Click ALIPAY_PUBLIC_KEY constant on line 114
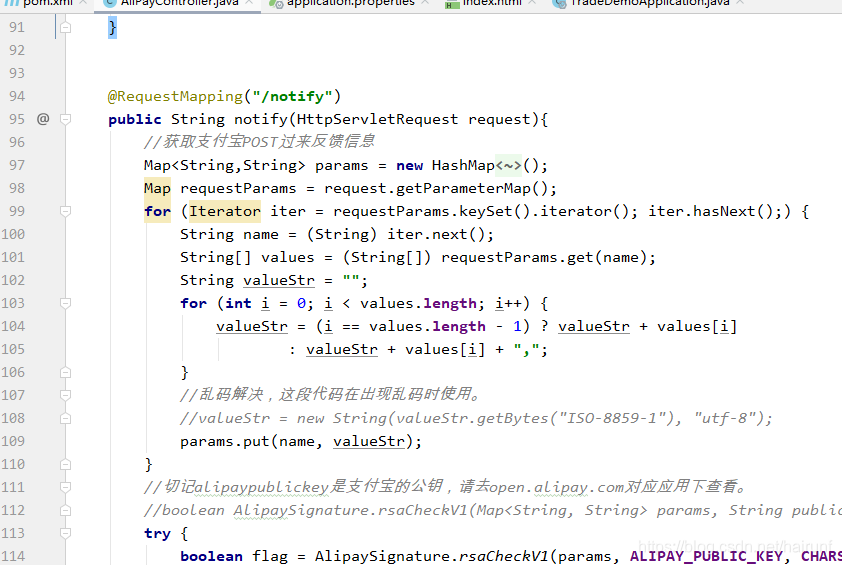 click(706, 556)
